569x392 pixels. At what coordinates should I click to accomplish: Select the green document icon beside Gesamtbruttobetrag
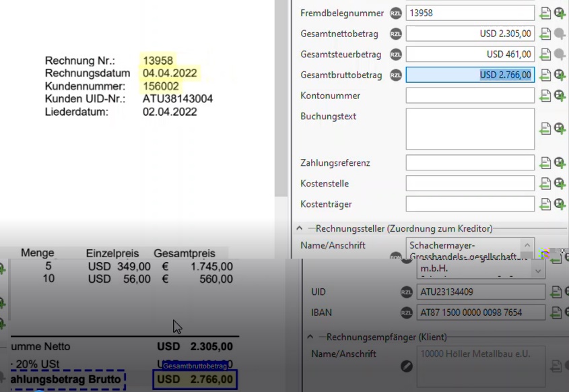tap(545, 75)
